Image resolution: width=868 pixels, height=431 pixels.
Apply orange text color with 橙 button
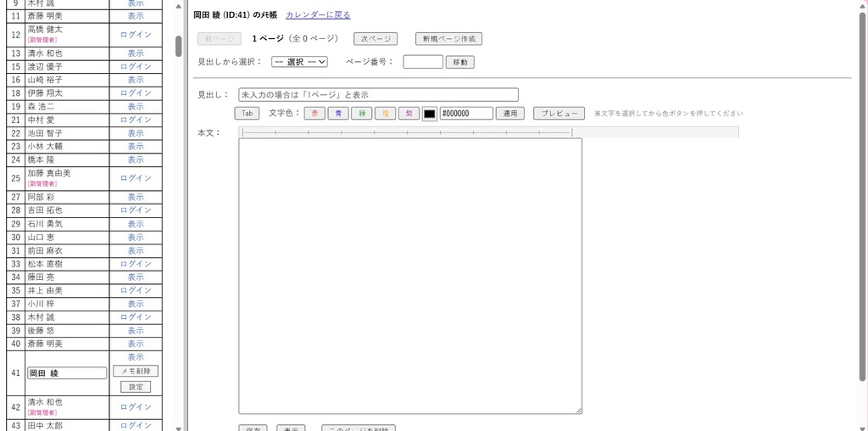coord(386,114)
